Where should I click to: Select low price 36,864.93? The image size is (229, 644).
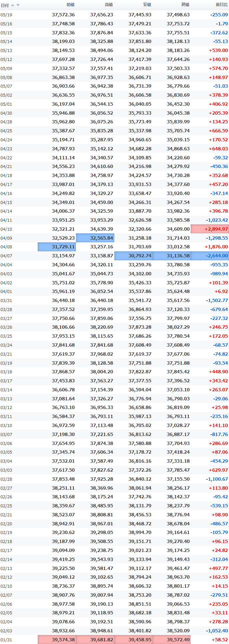(x=140, y=309)
